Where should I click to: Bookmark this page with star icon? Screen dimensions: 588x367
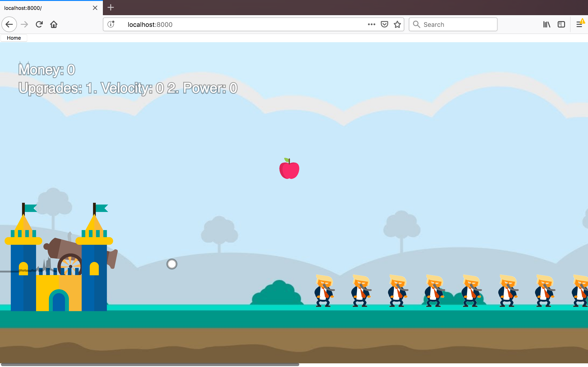click(x=397, y=24)
